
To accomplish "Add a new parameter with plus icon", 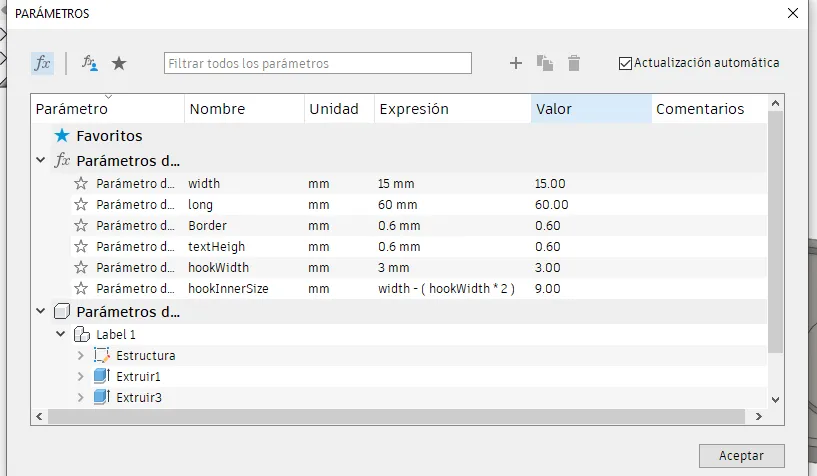I will 516,63.
